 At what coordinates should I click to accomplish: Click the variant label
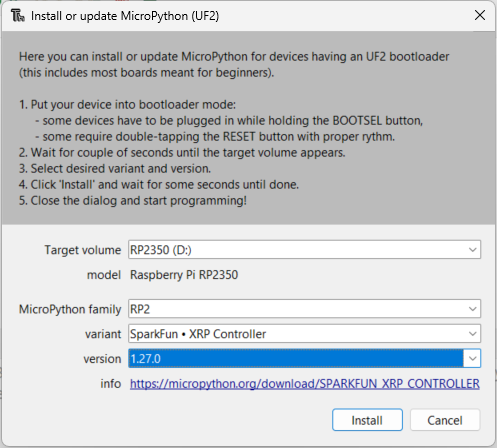[x=103, y=334]
